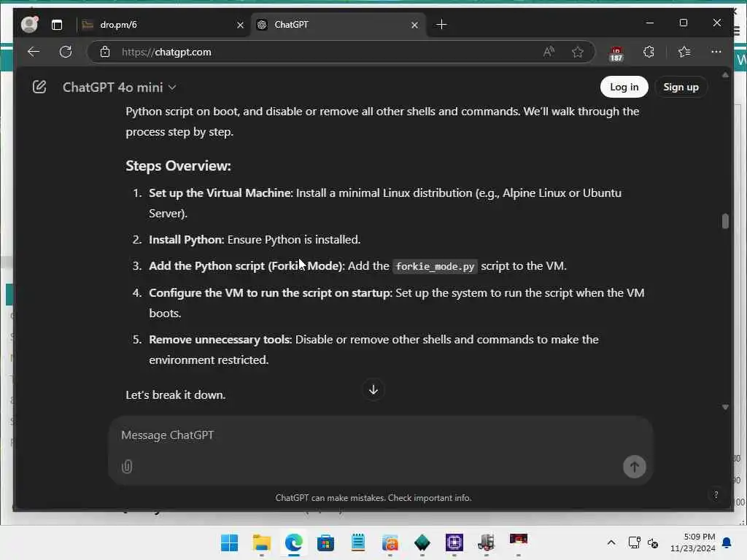Add this page to favorites

[578, 52]
